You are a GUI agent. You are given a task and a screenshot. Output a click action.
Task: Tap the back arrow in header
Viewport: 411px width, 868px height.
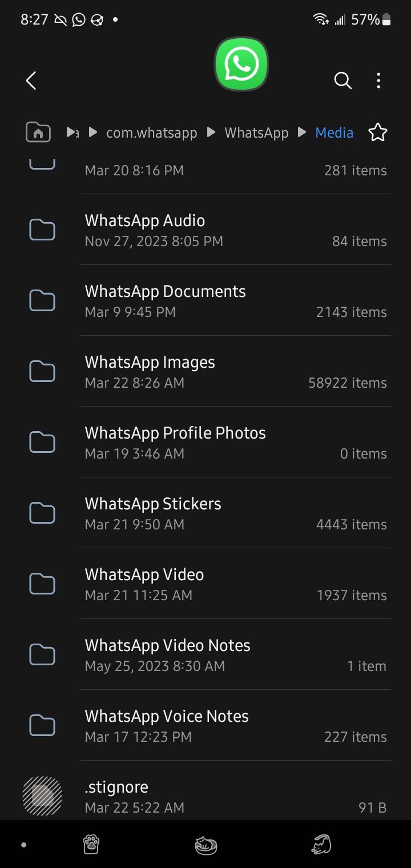click(31, 81)
